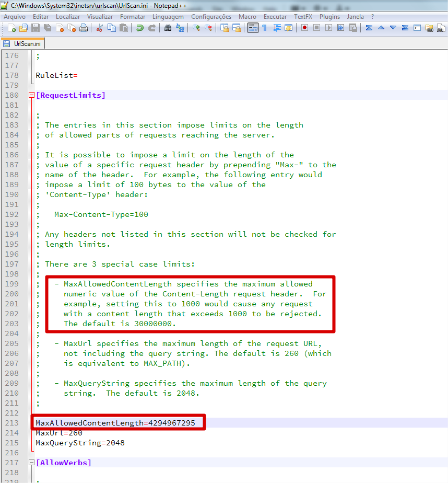The image size is (448, 483).
Task: Open the Find dialog via the binoculars icon
Action: click(169, 28)
